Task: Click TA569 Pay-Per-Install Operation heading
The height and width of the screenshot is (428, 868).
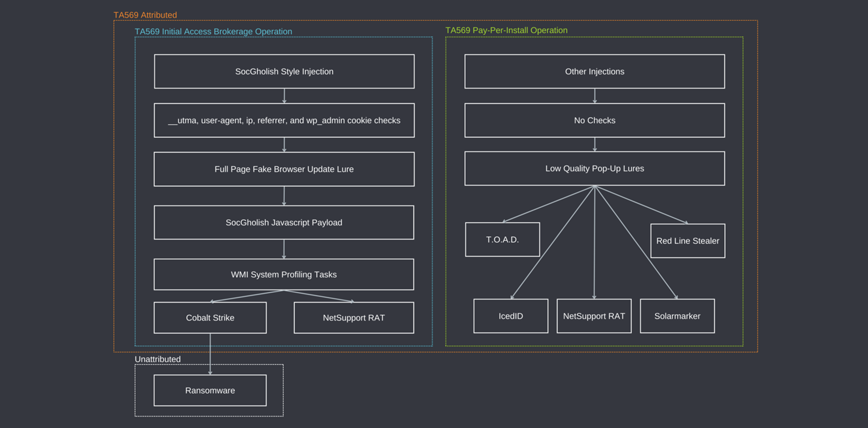Action: coord(506,30)
